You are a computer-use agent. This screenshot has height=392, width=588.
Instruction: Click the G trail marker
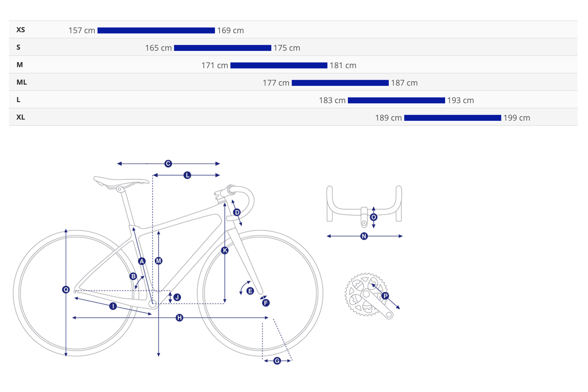pos(277,361)
